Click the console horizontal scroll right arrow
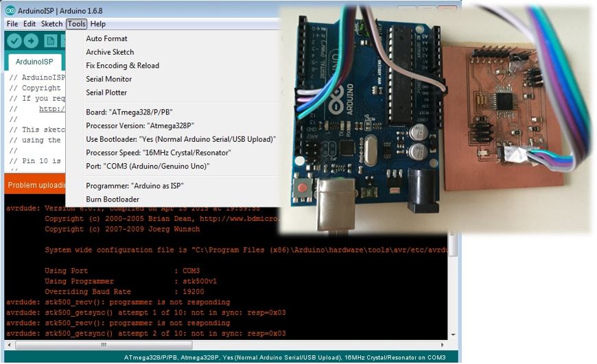Screen dimensions: 597x364 click(442, 345)
